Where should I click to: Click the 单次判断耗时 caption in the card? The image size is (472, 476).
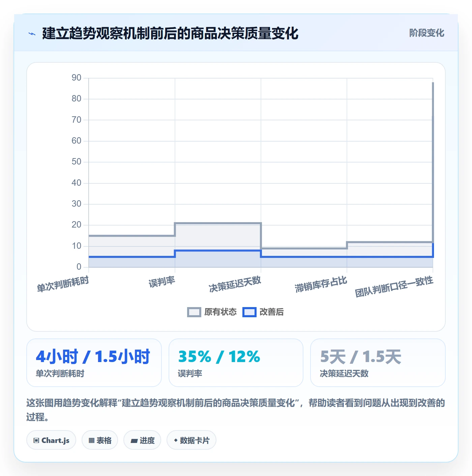pos(60,374)
